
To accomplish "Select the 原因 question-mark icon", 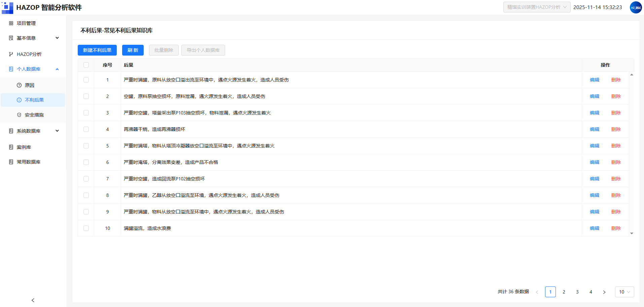I will click(x=19, y=85).
